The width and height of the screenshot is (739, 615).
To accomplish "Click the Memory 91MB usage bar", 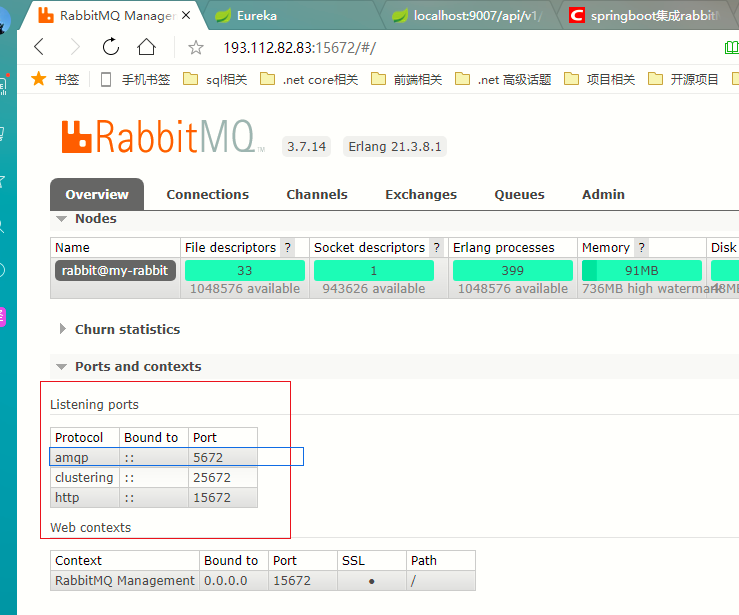I will tap(642, 271).
